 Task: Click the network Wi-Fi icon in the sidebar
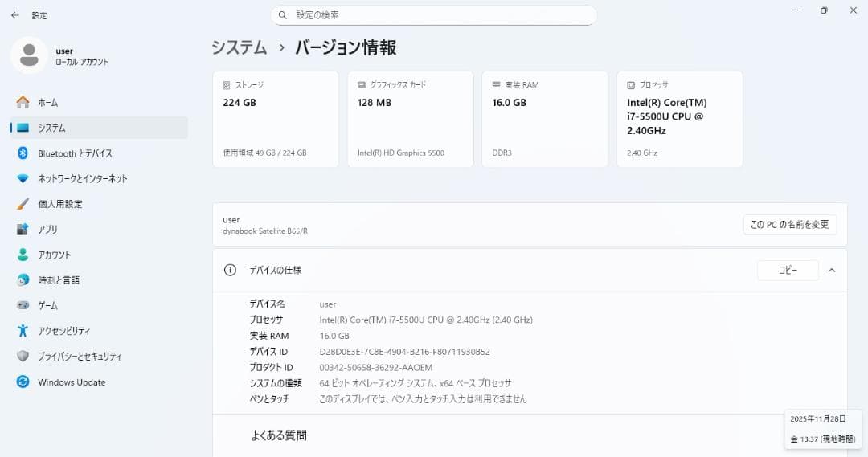23,179
